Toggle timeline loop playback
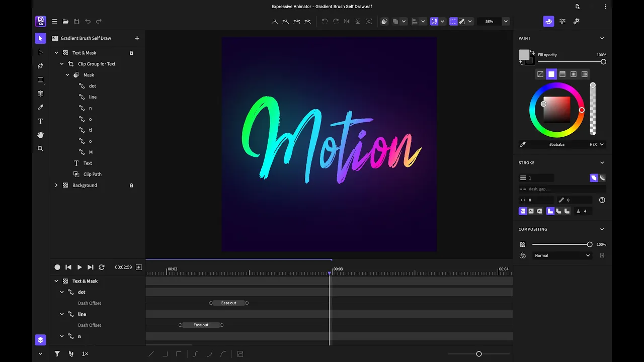The height and width of the screenshot is (362, 644). point(102,267)
